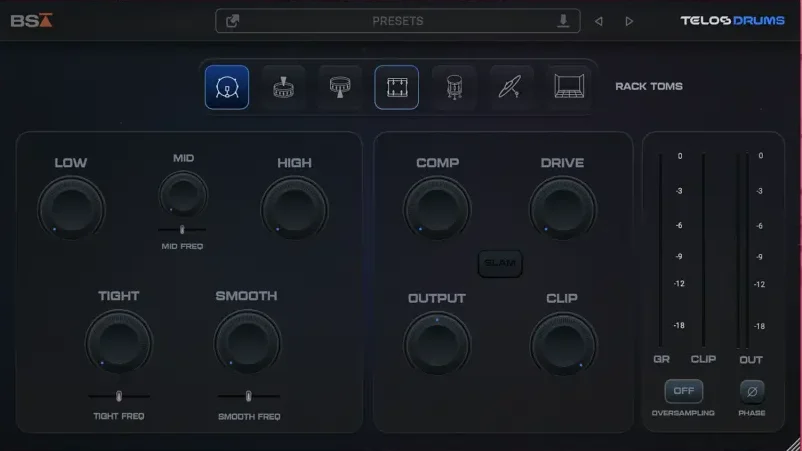Select the snare bottom instrument icon

[340, 87]
